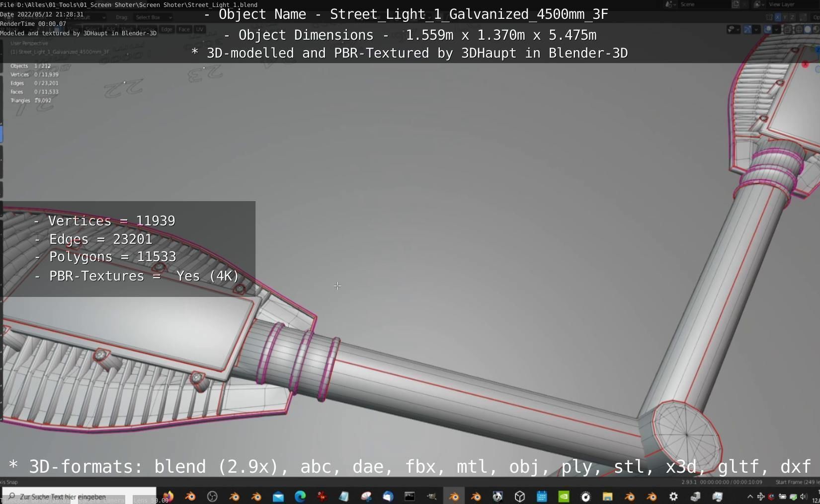The width and height of the screenshot is (820, 504).
Task: Open the 3D cube app in taskbar
Action: (520, 496)
